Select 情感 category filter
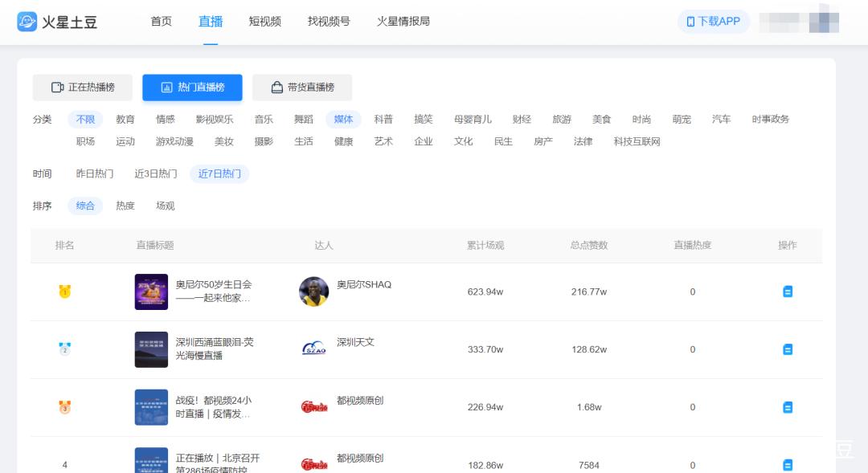The height and width of the screenshot is (473, 868). (165, 120)
